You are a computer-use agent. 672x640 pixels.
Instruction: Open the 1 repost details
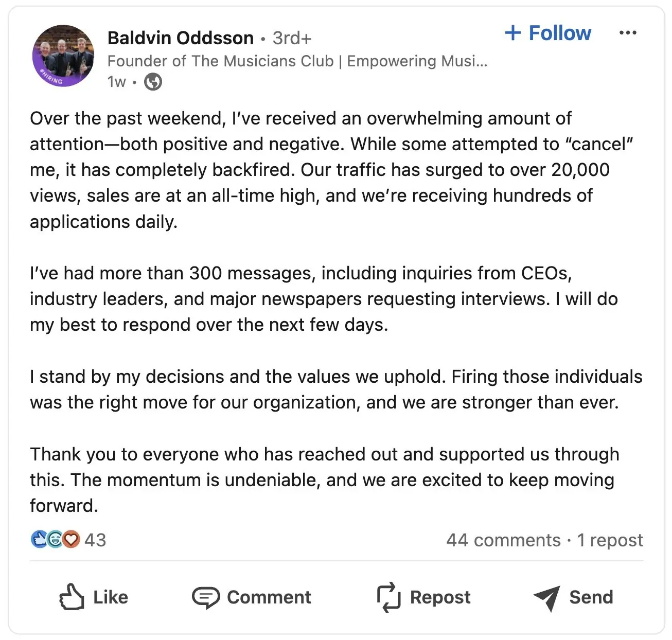tap(610, 540)
